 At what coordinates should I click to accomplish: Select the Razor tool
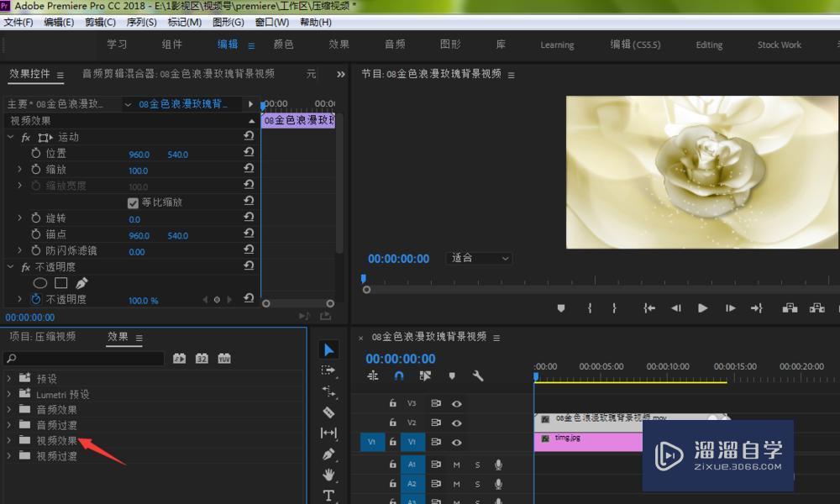328,412
